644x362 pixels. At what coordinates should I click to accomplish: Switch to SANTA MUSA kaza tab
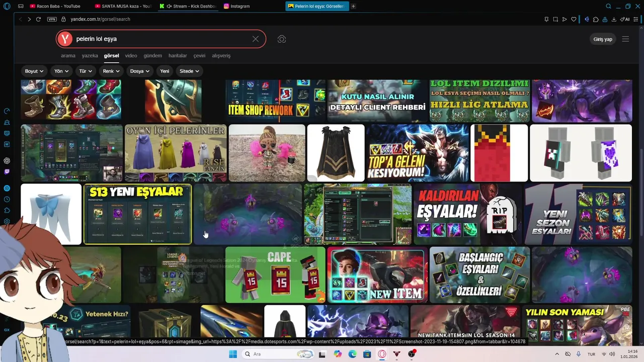[123, 6]
